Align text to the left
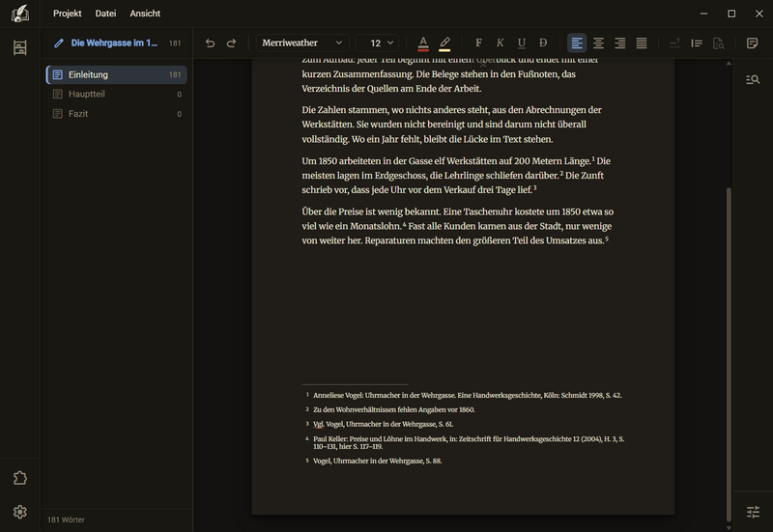773x532 pixels. (x=577, y=42)
